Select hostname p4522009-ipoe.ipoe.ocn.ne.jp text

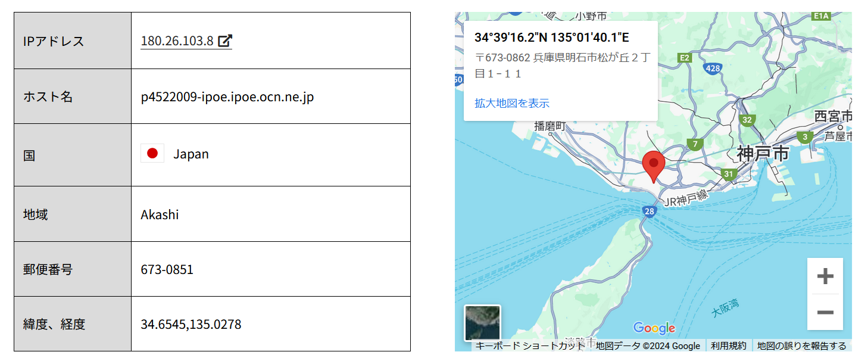pyautogui.click(x=227, y=97)
